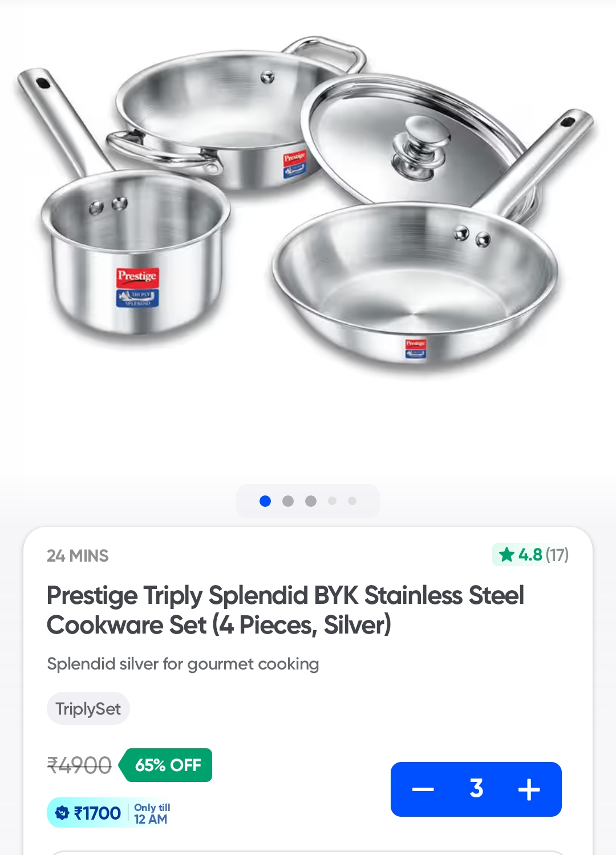
Task: Select the TriplySet variant chip
Action: 88,708
